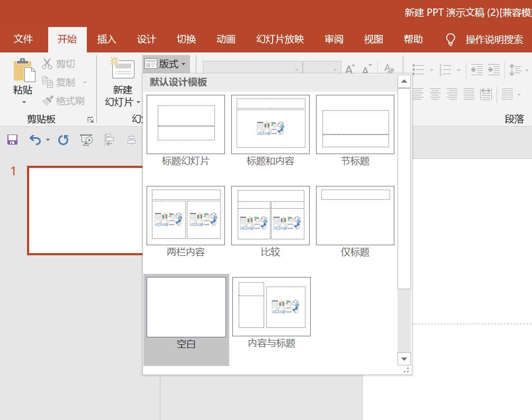Click the New Slide (新建幻灯片) icon
The height and width of the screenshot is (420, 532).
pos(122,70)
